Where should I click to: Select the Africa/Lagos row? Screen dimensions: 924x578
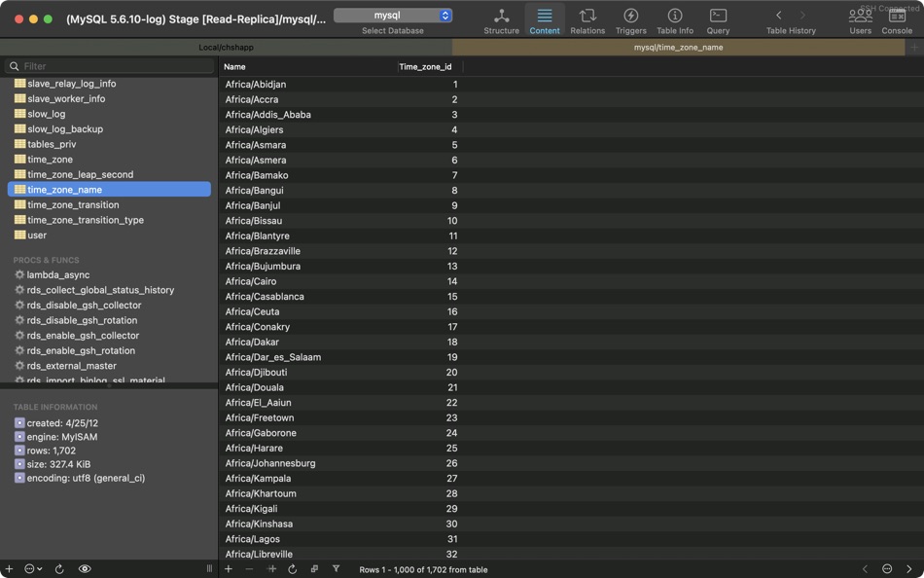571,539
